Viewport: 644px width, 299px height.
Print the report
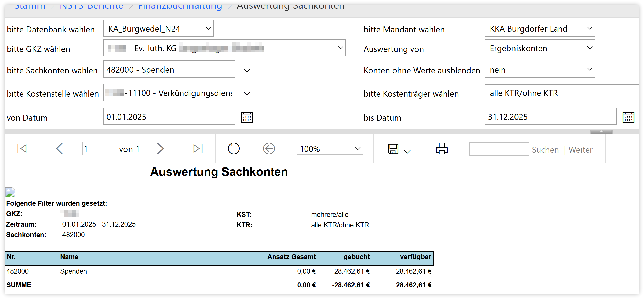(x=442, y=149)
